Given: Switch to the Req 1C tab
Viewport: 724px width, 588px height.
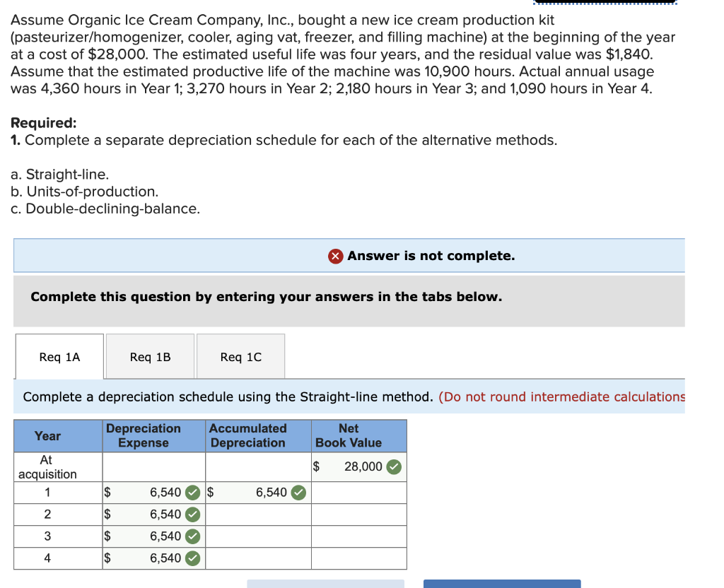Looking at the screenshot, I should (240, 356).
